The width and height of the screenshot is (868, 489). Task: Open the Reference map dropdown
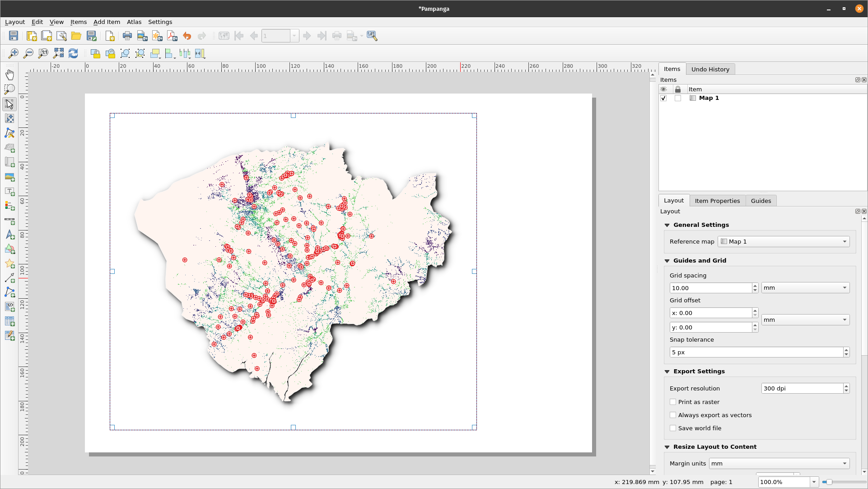tap(784, 242)
